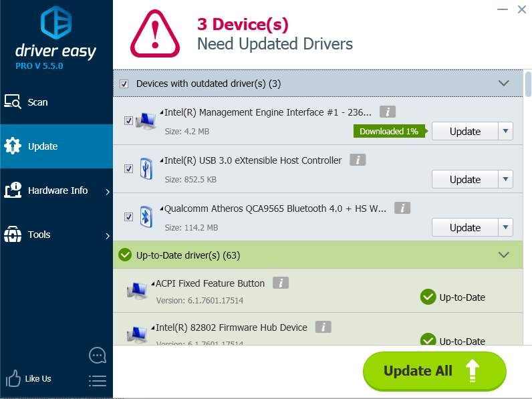Click the info icon beside ACPI Fixed Feature Button
This screenshot has height=399, width=532.
[281, 283]
